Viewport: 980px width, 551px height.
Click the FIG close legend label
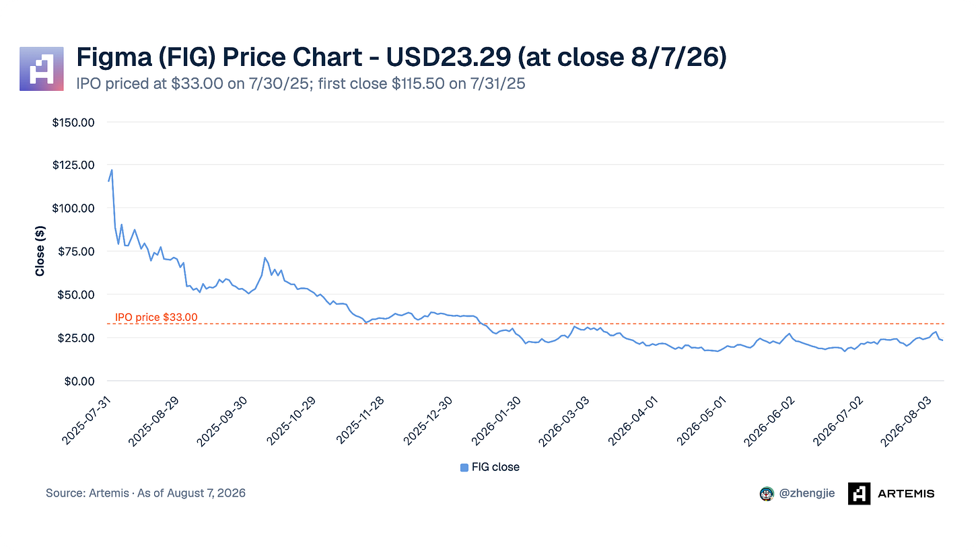pos(495,467)
